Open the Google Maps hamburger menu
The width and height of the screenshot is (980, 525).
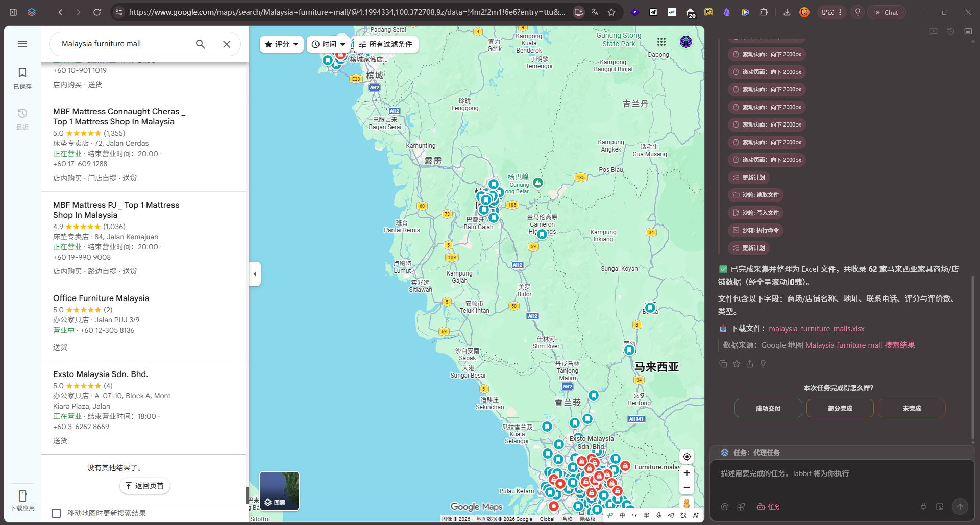click(x=22, y=44)
